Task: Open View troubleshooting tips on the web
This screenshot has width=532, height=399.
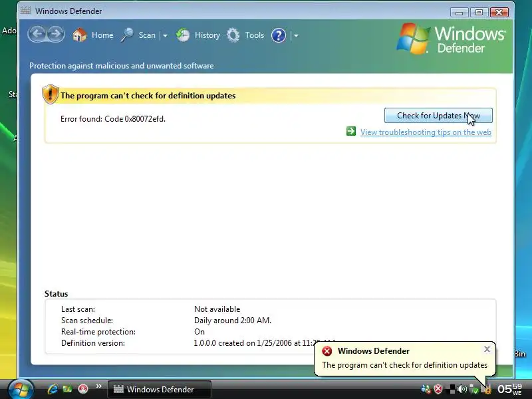Action: 426,132
